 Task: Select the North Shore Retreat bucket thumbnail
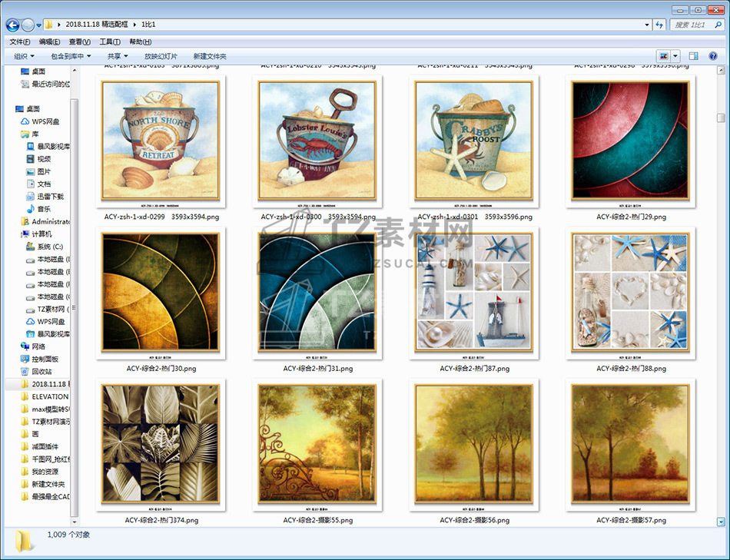[161, 140]
